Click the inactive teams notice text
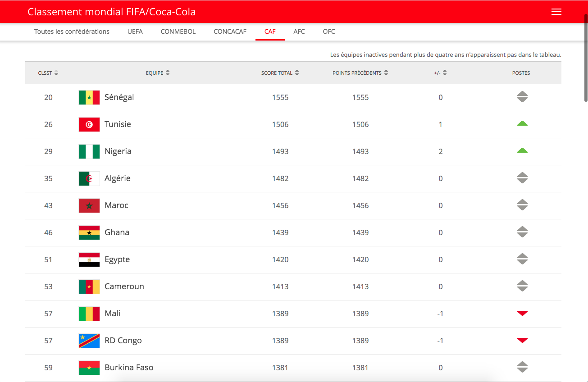The height and width of the screenshot is (382, 588). (446, 55)
